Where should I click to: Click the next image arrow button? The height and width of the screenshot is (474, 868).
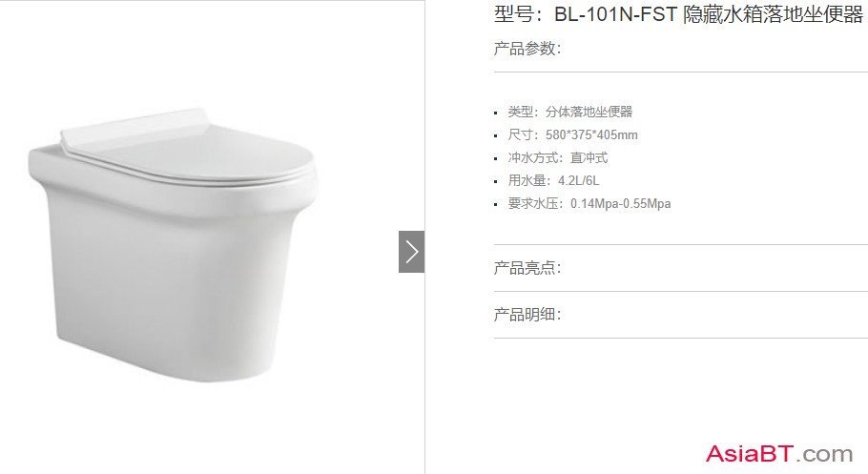pos(411,252)
